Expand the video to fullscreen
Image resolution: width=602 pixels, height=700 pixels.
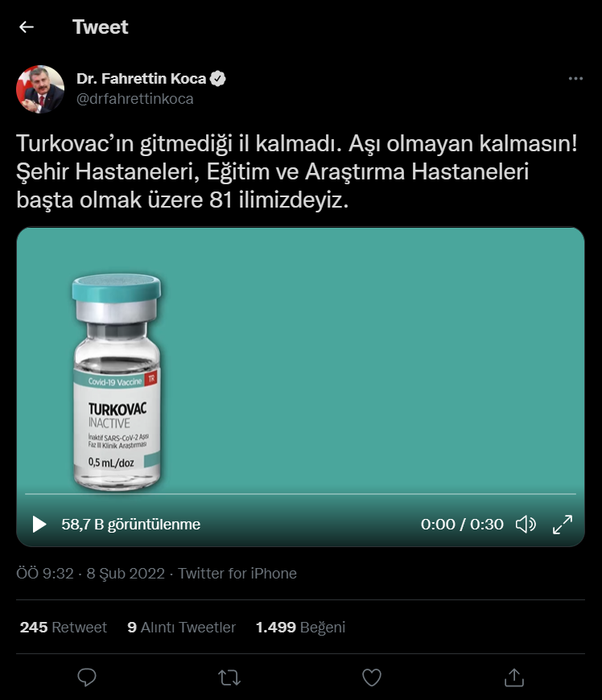(x=563, y=524)
